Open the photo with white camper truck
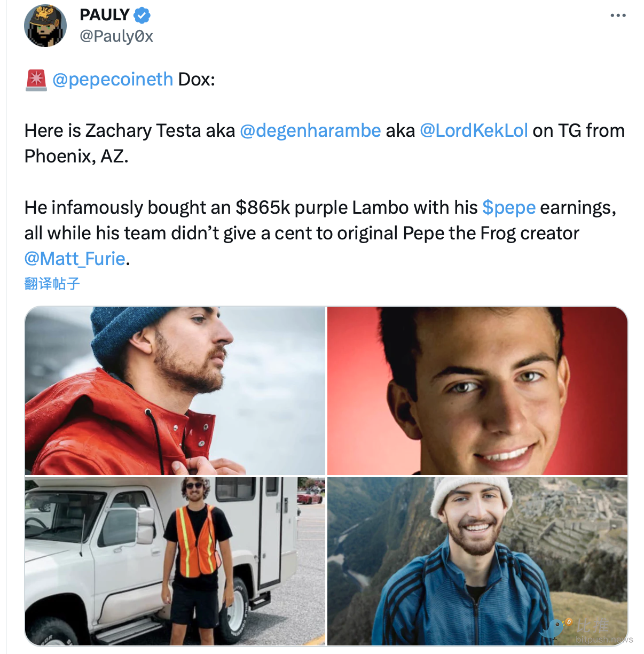 [175, 561]
